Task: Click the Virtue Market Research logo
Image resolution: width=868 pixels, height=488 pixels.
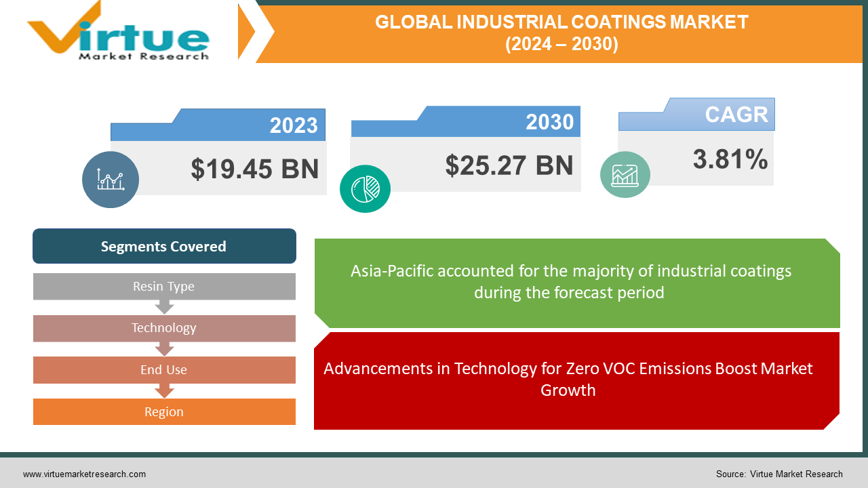Action: (117, 32)
